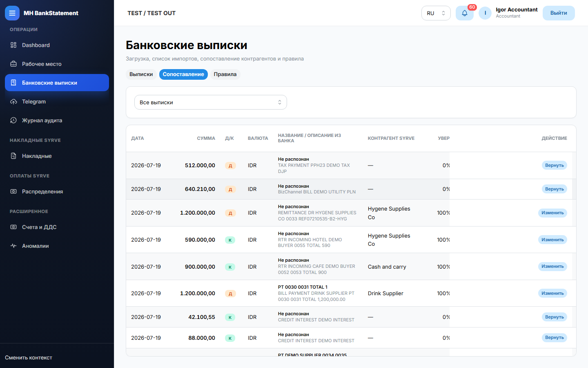Click the TEST / TEST OUT header title
This screenshot has width=588, height=368.
[x=151, y=13]
